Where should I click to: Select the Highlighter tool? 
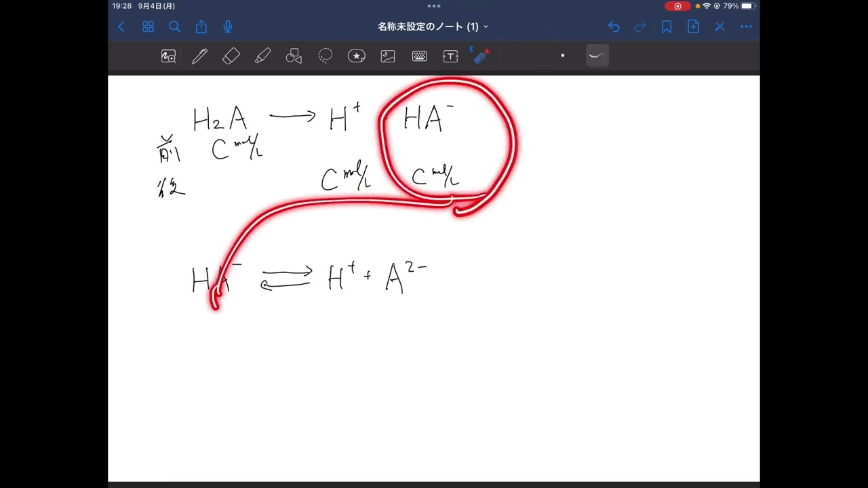pyautogui.click(x=263, y=56)
